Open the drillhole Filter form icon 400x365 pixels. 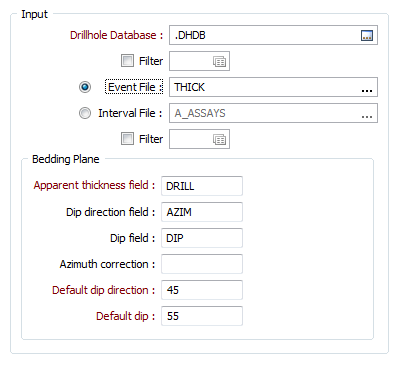click(219, 61)
